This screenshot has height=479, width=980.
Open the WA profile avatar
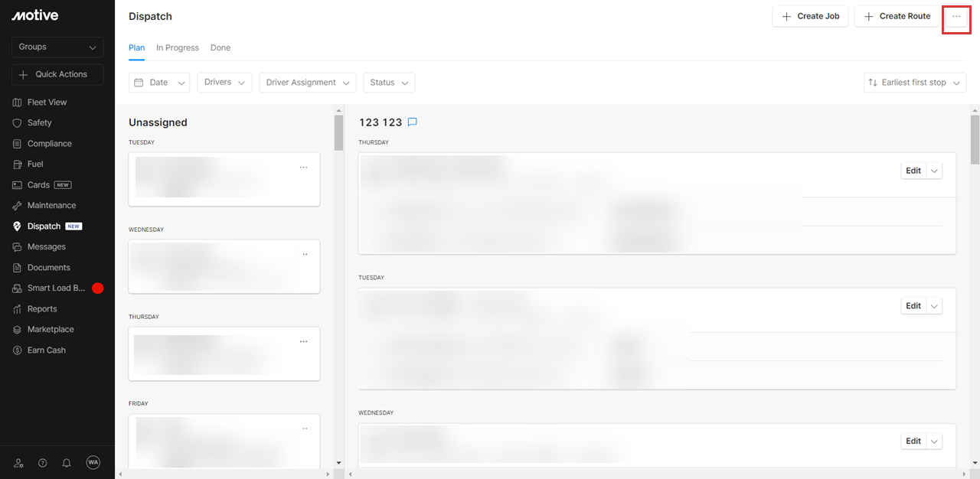[93, 462]
